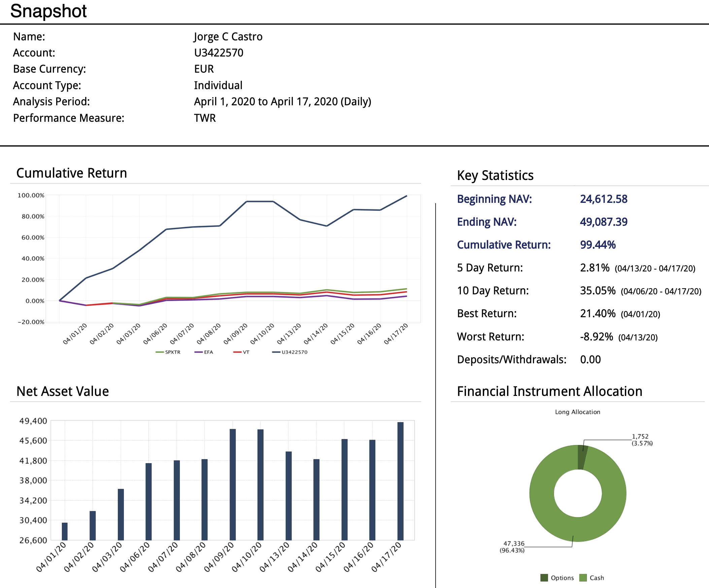Click the Ending NAV value 49,087.39
The width and height of the screenshot is (709, 588).
pos(603,222)
